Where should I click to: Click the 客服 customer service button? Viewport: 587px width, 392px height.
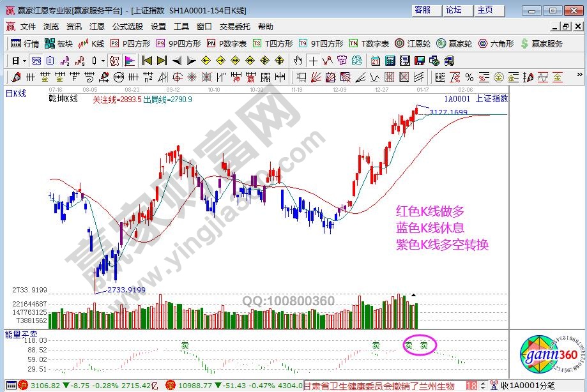[422, 10]
